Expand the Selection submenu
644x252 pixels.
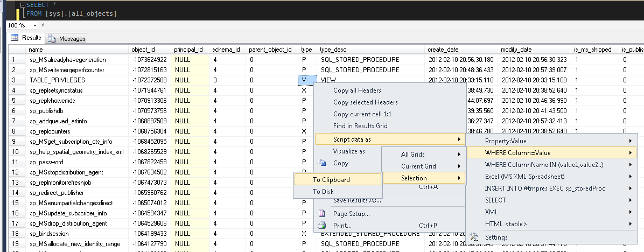point(424,178)
